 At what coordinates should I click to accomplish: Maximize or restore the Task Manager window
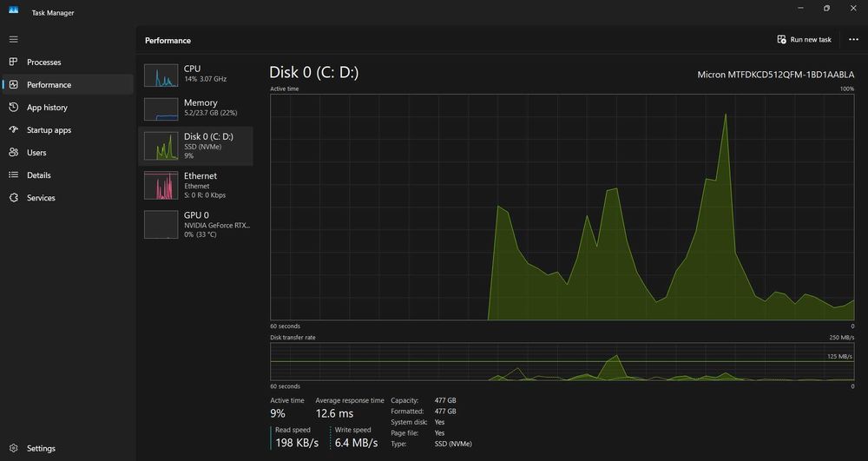[x=826, y=9]
